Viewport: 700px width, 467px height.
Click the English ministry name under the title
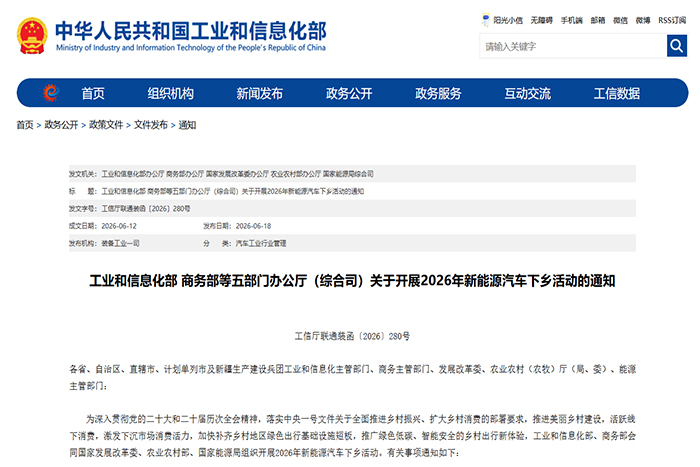191,48
